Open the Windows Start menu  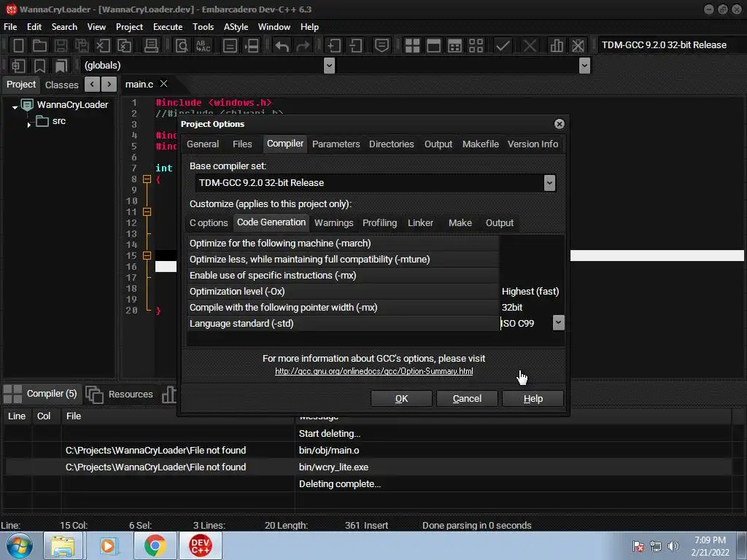point(20,545)
